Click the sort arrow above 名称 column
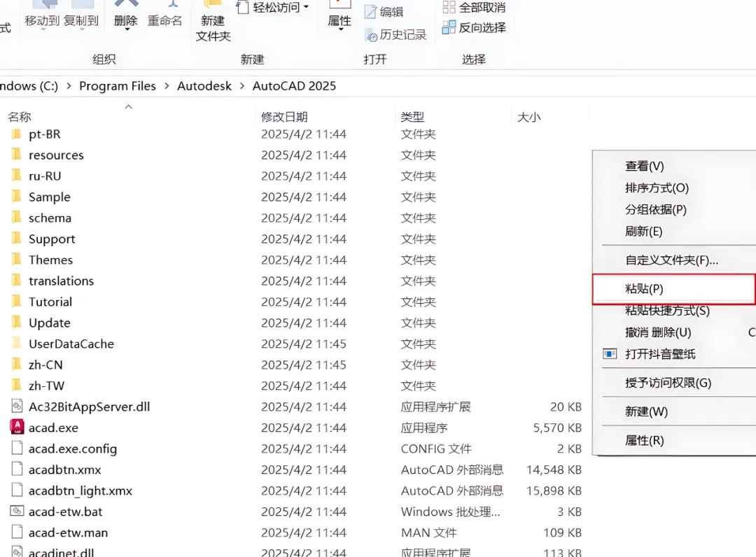756x557 pixels. (128, 106)
